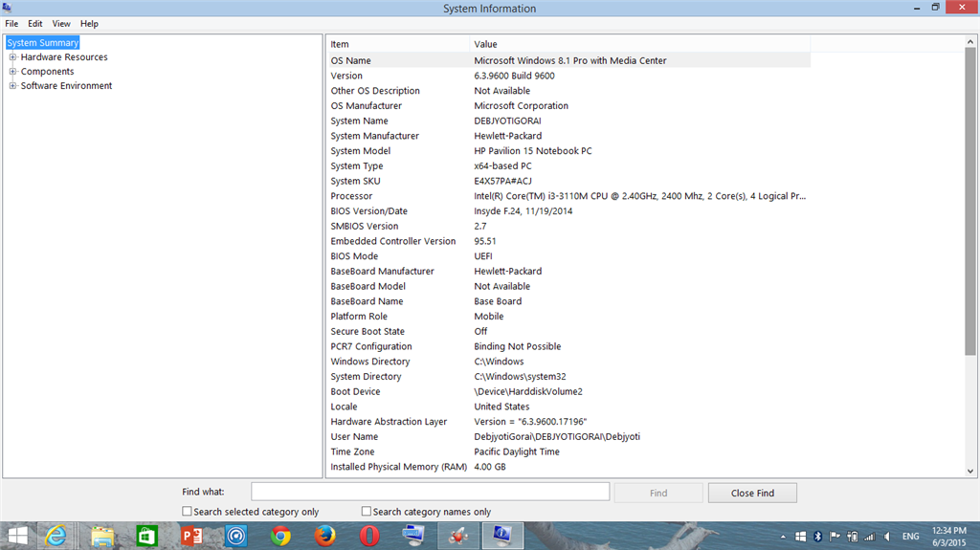This screenshot has height=550, width=980.
Task: Select the Version row item
Action: [x=568, y=76]
